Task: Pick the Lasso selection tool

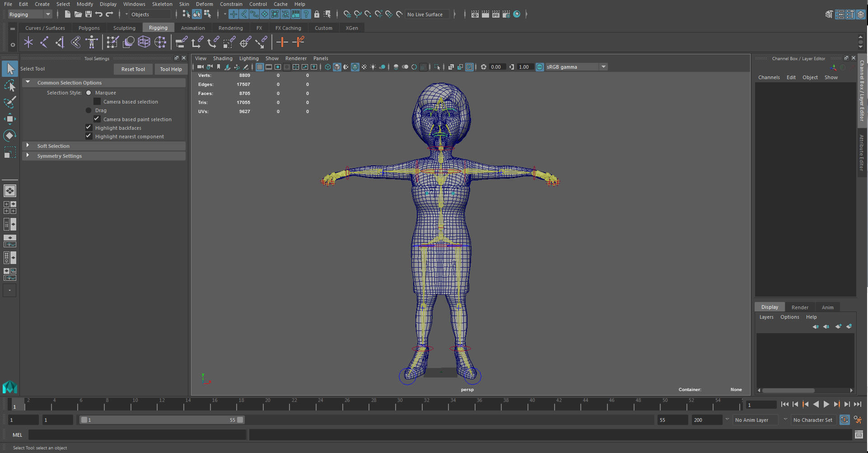Action: [x=10, y=85]
